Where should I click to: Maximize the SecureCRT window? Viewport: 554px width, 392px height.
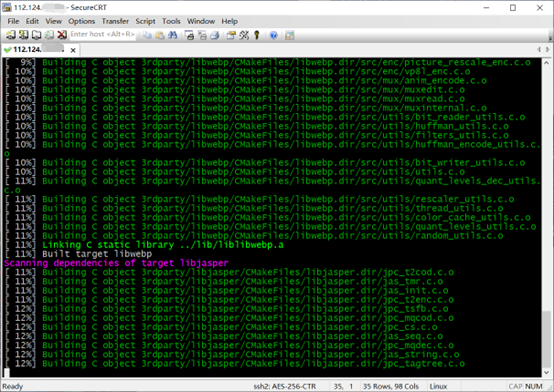[x=513, y=7]
